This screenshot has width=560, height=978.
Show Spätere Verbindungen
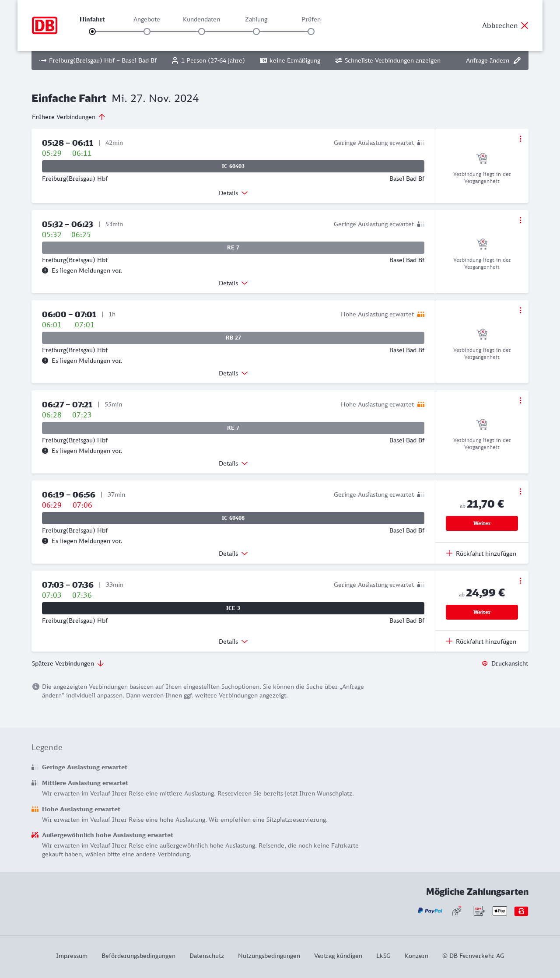point(68,663)
